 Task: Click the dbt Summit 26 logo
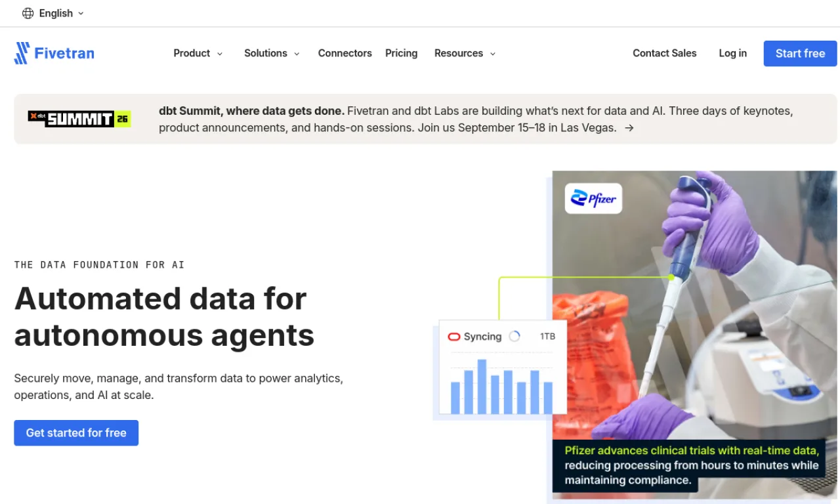point(79,118)
